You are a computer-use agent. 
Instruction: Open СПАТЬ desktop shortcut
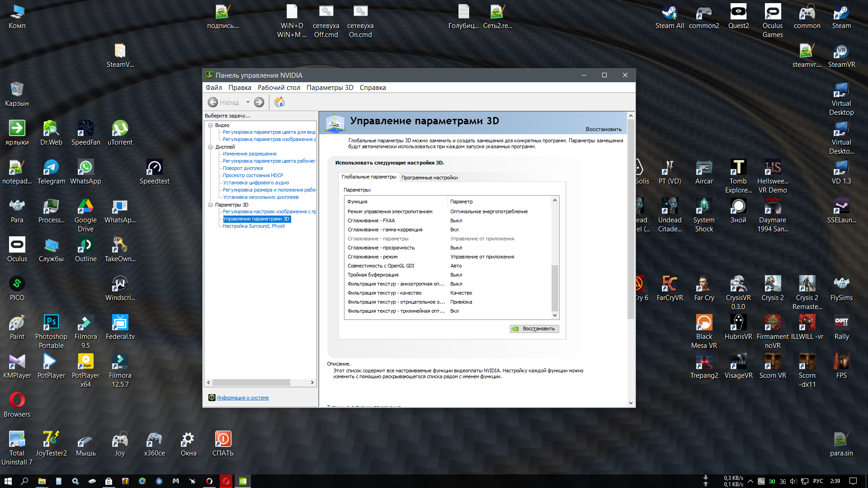tap(223, 444)
